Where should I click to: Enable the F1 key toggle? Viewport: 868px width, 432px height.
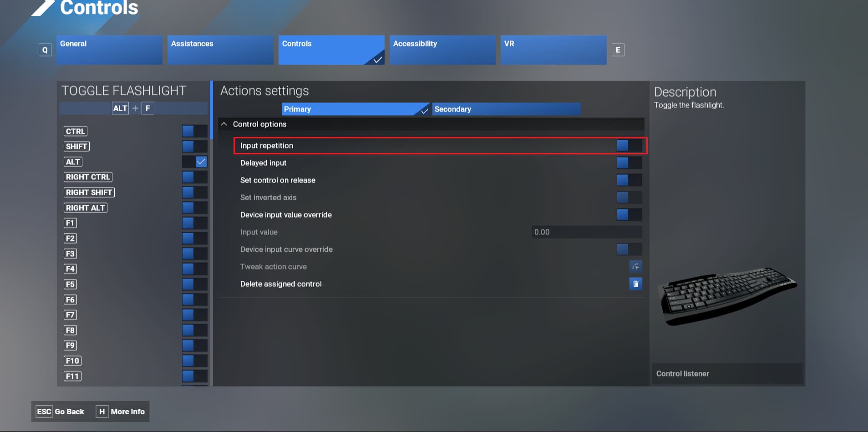[x=194, y=223]
